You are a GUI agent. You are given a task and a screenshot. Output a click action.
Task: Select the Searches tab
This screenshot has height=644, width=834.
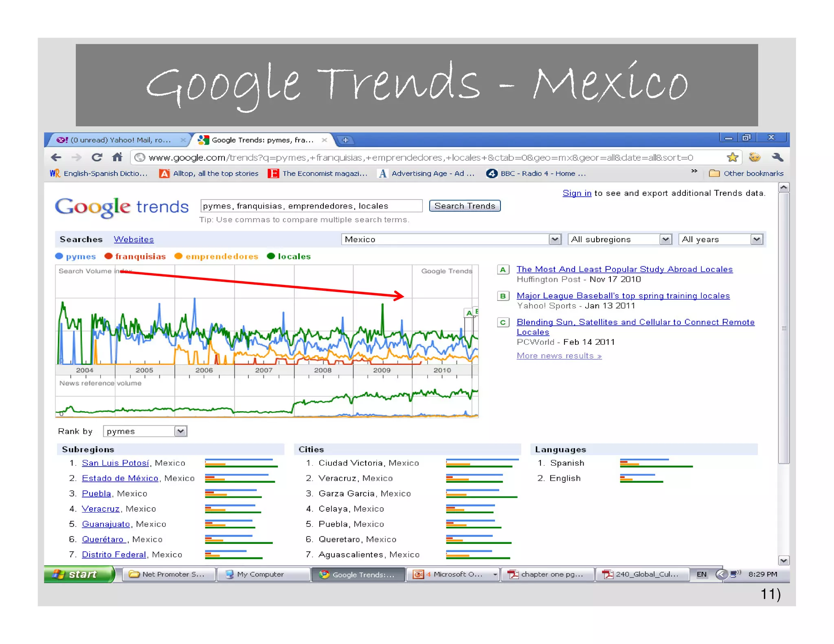(x=81, y=239)
